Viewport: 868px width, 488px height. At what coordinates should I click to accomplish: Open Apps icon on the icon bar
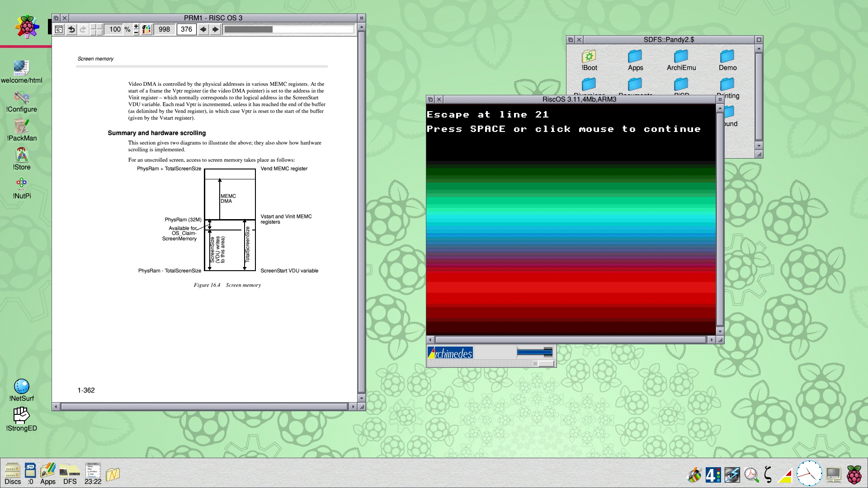coord(48,474)
